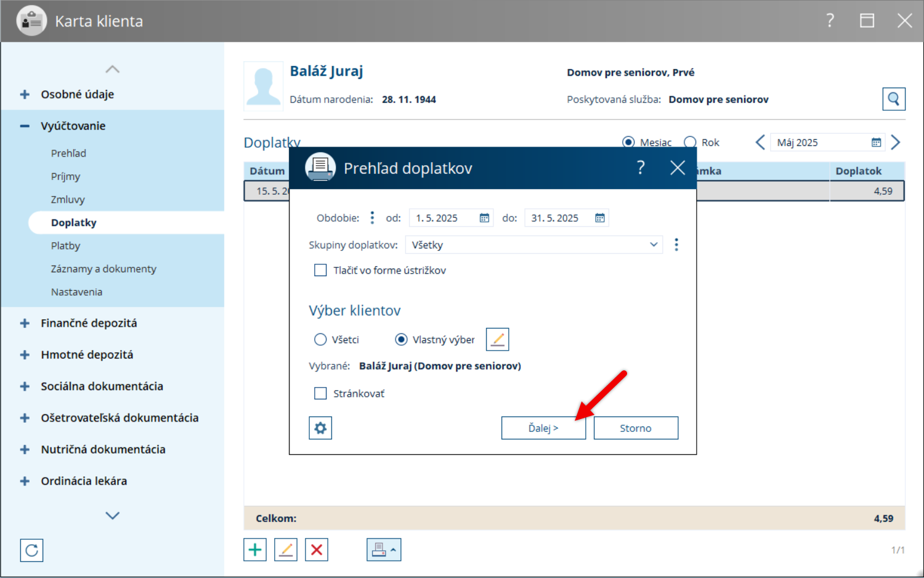Enable Tlačiť vo forme ústrižkov checkbox
The height and width of the screenshot is (578, 924).
pyautogui.click(x=320, y=270)
